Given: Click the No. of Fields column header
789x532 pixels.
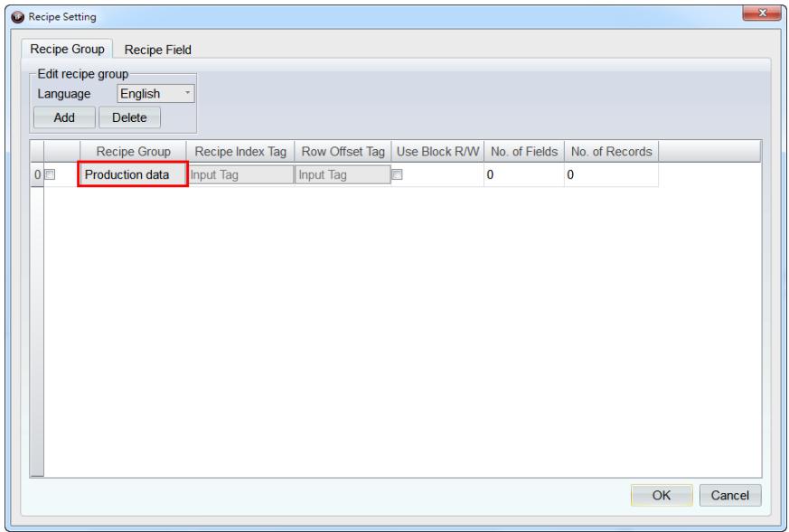Looking at the screenshot, I should (x=524, y=152).
